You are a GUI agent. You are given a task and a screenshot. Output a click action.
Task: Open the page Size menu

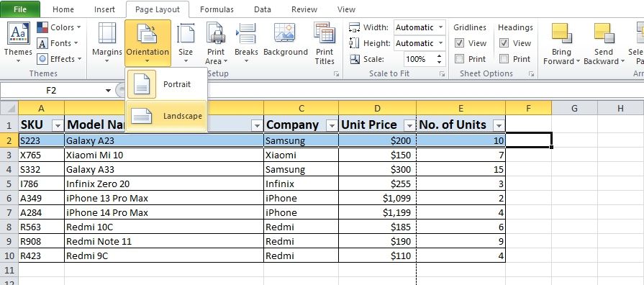(186, 43)
